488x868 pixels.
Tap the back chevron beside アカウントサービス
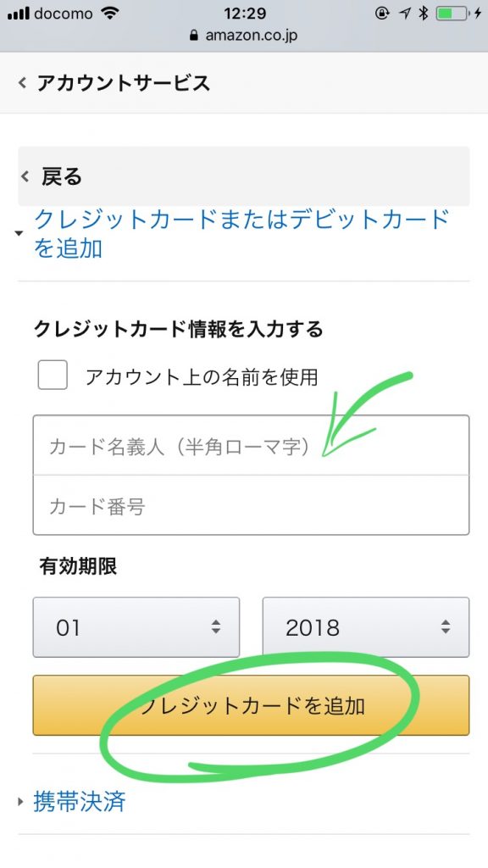(22, 83)
